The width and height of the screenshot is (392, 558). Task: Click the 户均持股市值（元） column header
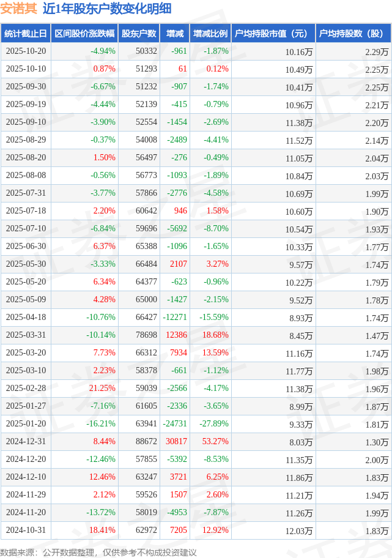[x=272, y=34]
